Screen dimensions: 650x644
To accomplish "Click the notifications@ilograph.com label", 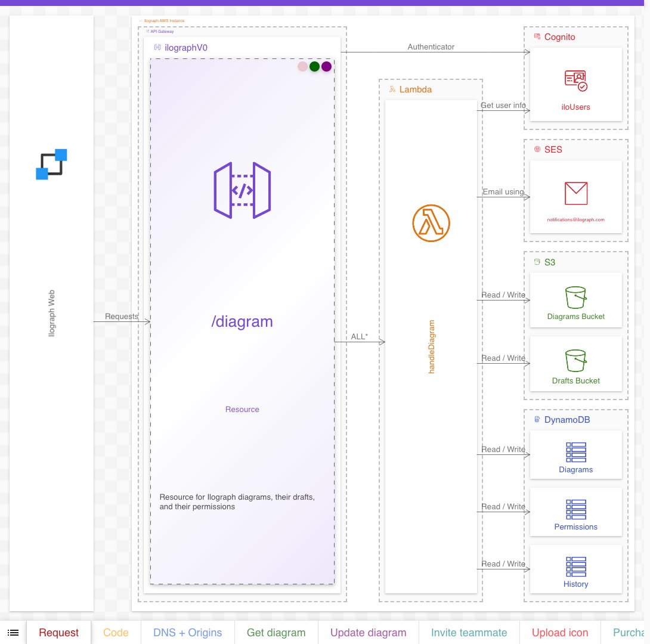I will click(576, 219).
